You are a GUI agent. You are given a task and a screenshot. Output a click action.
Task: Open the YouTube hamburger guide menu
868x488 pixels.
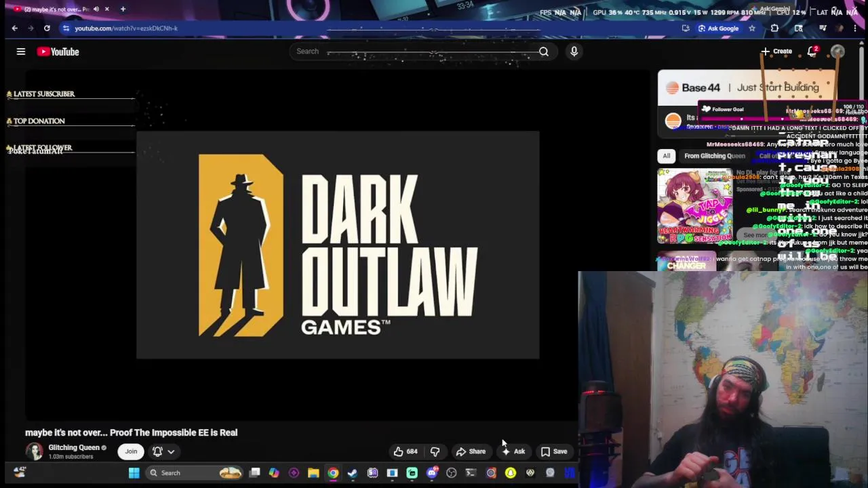click(x=21, y=52)
